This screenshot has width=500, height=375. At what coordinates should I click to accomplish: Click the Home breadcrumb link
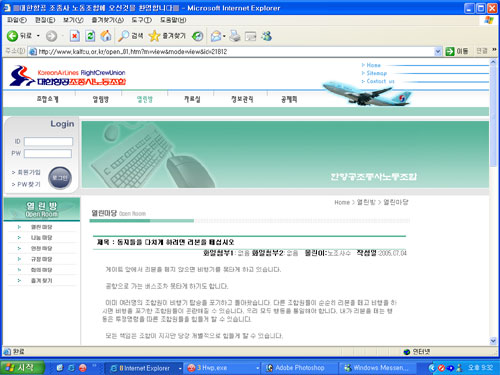click(x=342, y=202)
